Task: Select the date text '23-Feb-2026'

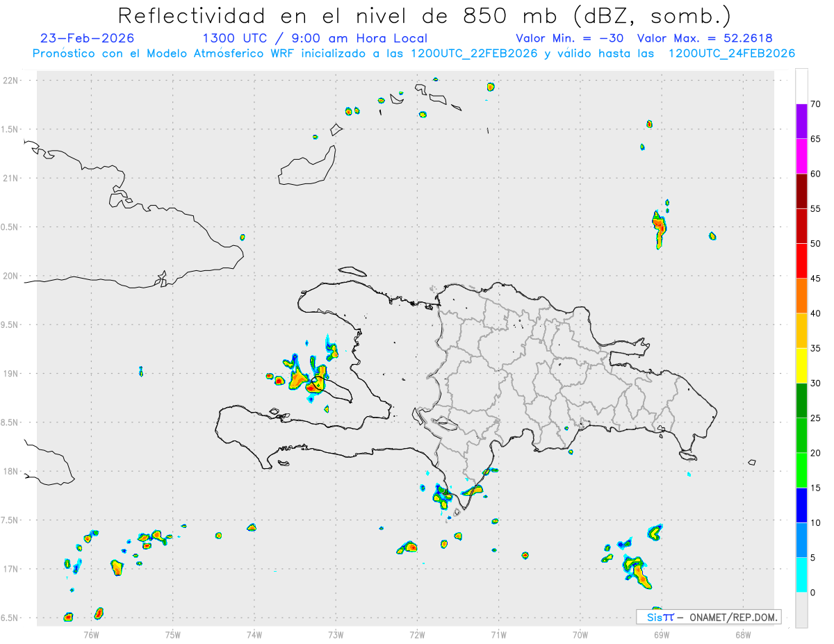Action: (x=87, y=38)
